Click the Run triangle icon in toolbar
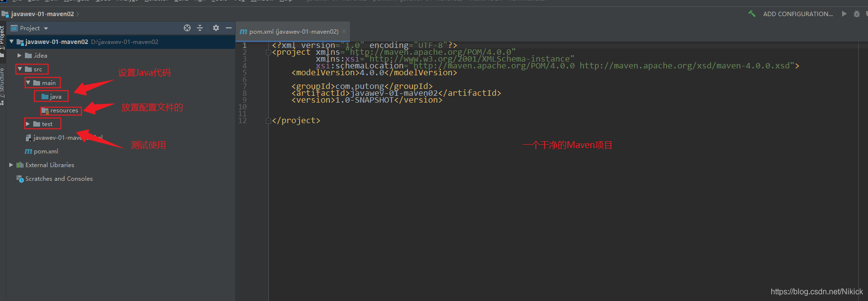Image resolution: width=868 pixels, height=301 pixels. pos(844,14)
